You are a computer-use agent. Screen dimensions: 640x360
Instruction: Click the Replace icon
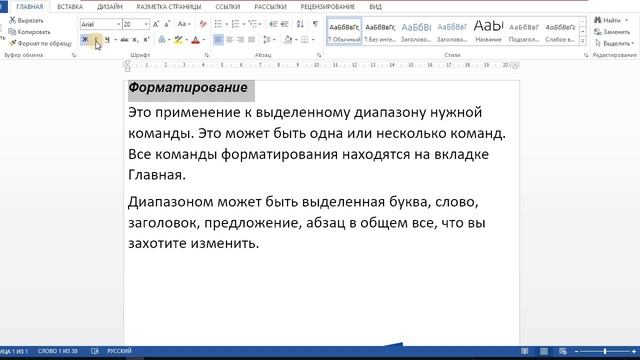click(x=598, y=31)
